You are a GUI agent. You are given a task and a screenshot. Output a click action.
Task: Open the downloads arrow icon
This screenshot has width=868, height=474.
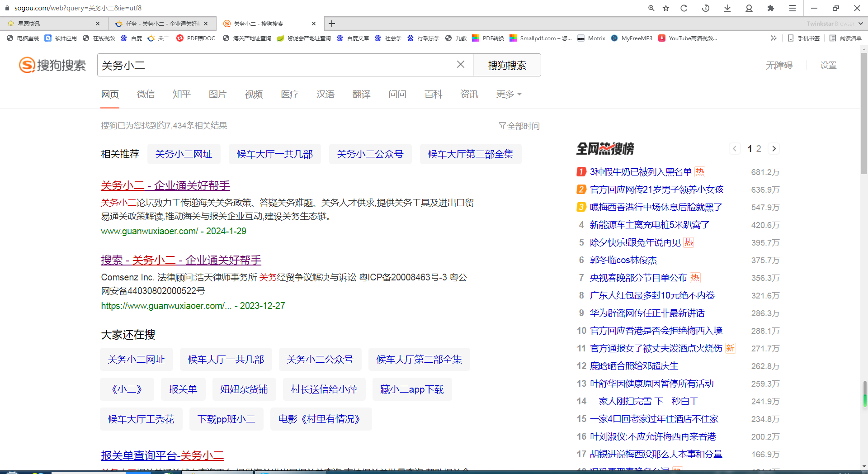(727, 8)
